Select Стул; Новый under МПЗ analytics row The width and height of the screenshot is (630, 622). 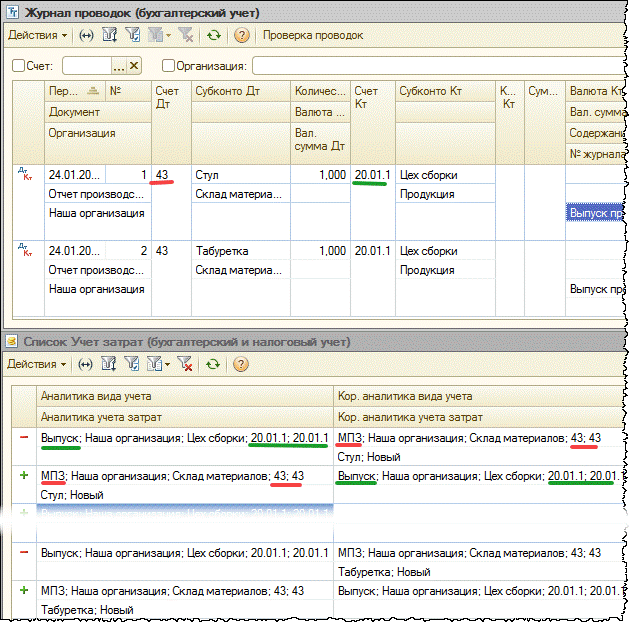coord(72,495)
